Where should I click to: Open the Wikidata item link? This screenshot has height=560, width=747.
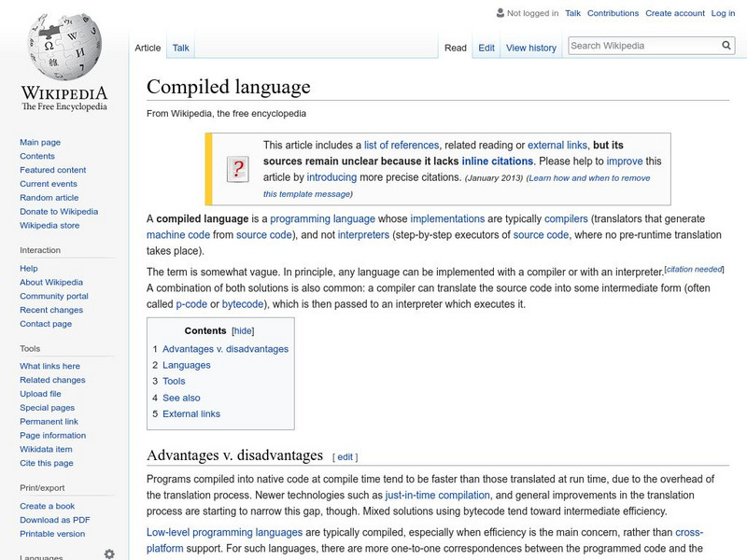pos(46,449)
